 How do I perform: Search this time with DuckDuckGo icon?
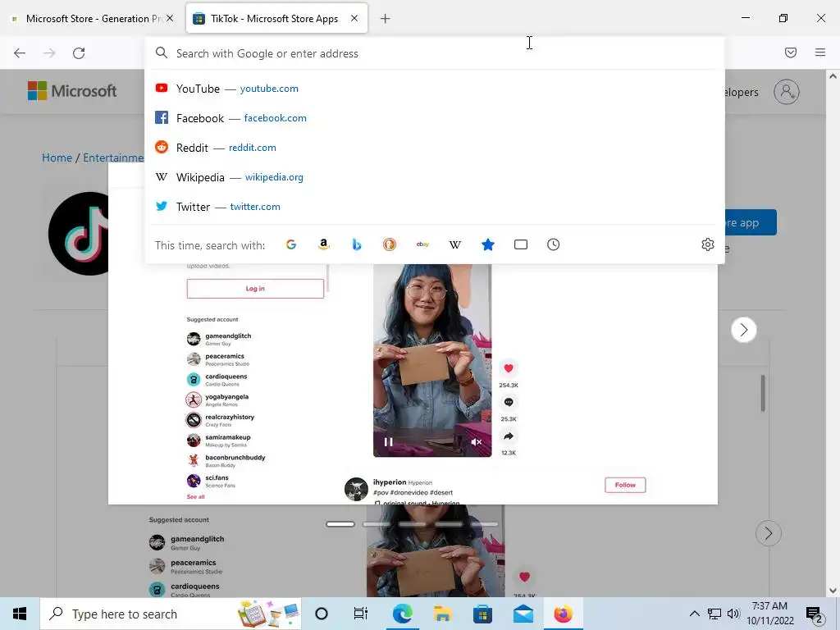390,244
